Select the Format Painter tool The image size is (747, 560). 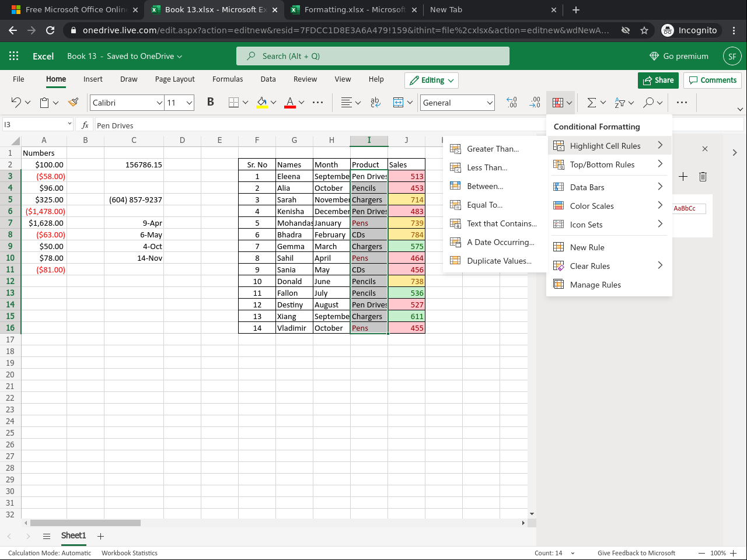click(x=73, y=103)
